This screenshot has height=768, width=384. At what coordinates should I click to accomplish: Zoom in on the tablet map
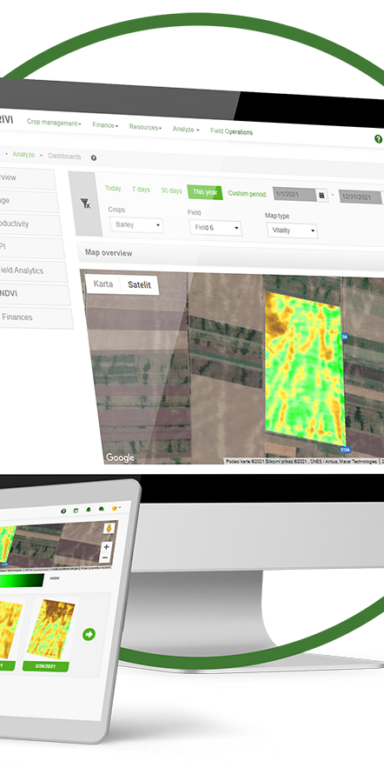[106, 547]
